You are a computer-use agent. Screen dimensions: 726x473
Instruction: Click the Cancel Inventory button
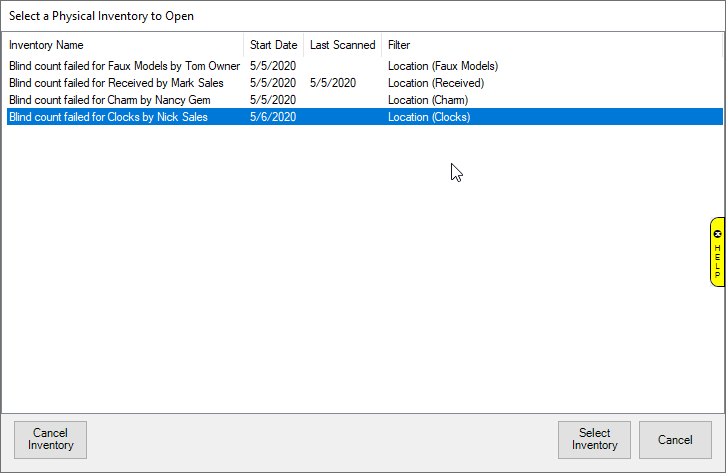51,440
